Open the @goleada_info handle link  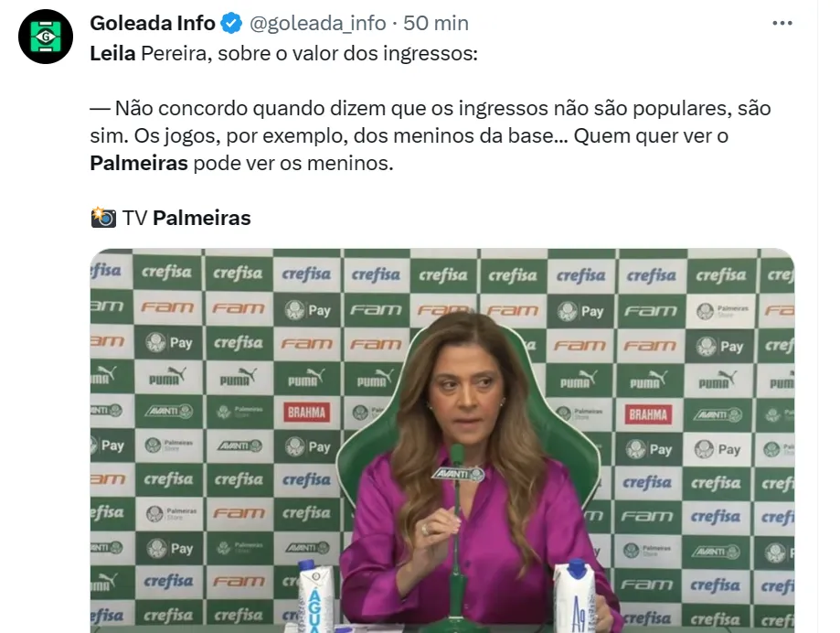[x=318, y=23]
